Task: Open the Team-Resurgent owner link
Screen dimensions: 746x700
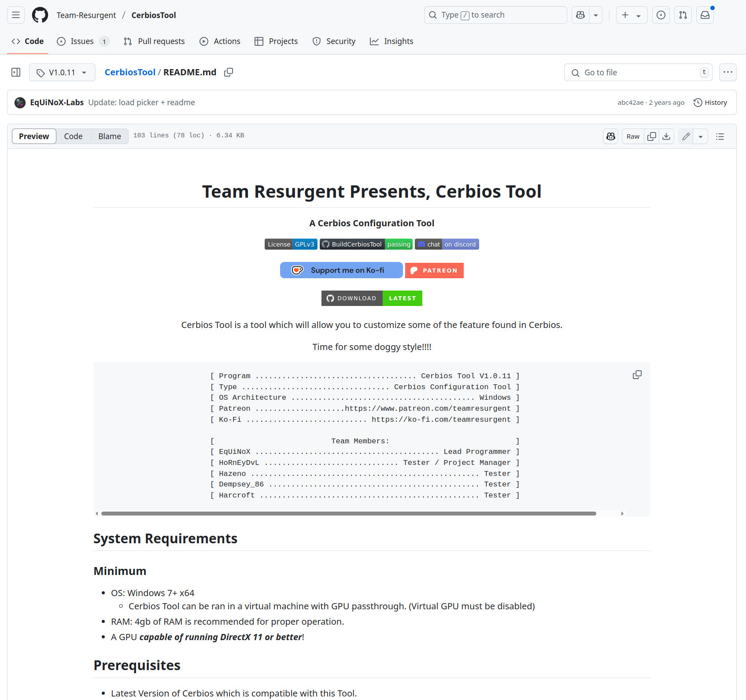Action: coord(86,15)
